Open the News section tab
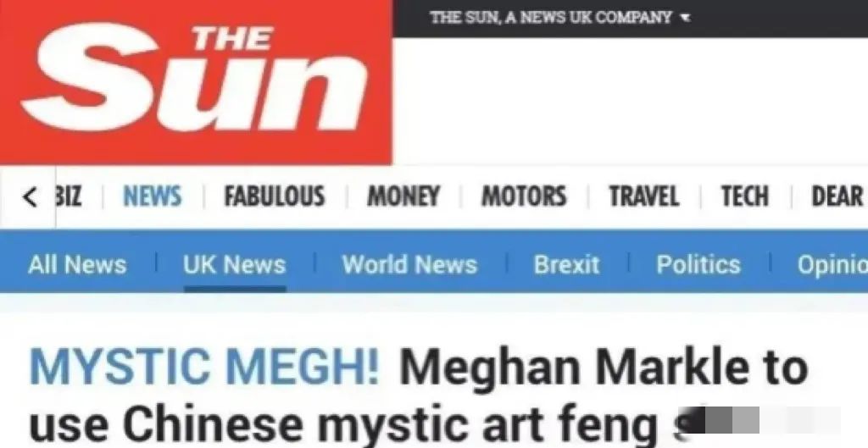Viewport: 868px width, 448px height. coord(153,196)
